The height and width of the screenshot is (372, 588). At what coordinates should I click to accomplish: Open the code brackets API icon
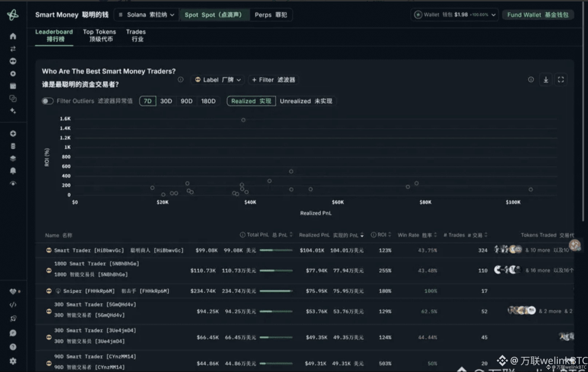pos(13,305)
